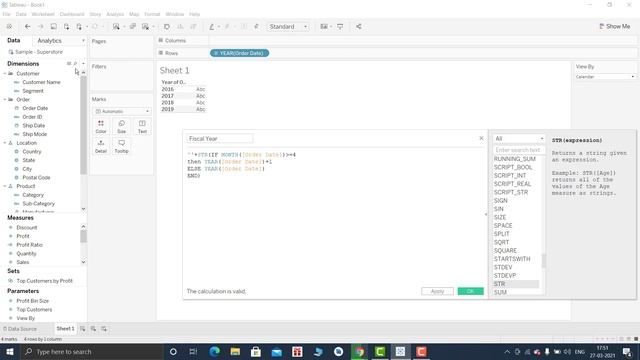Open the function category All dropdown
The height and width of the screenshot is (360, 640).
point(519,139)
